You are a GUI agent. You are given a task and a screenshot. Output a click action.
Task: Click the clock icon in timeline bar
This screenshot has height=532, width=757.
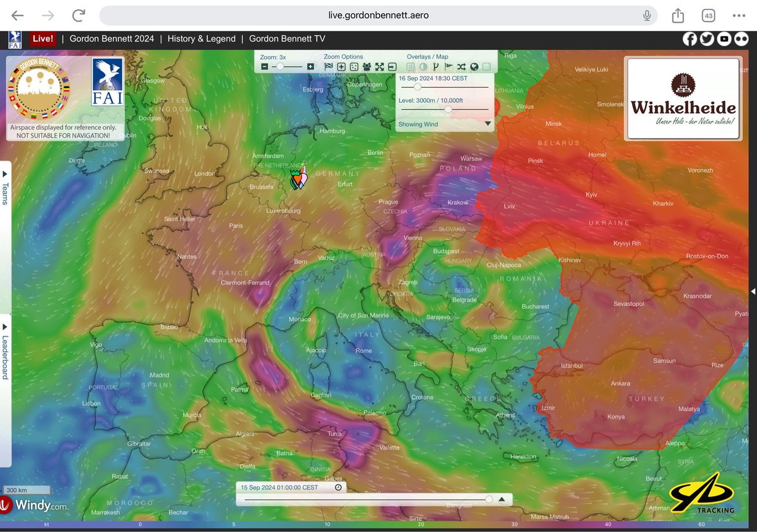(x=338, y=487)
